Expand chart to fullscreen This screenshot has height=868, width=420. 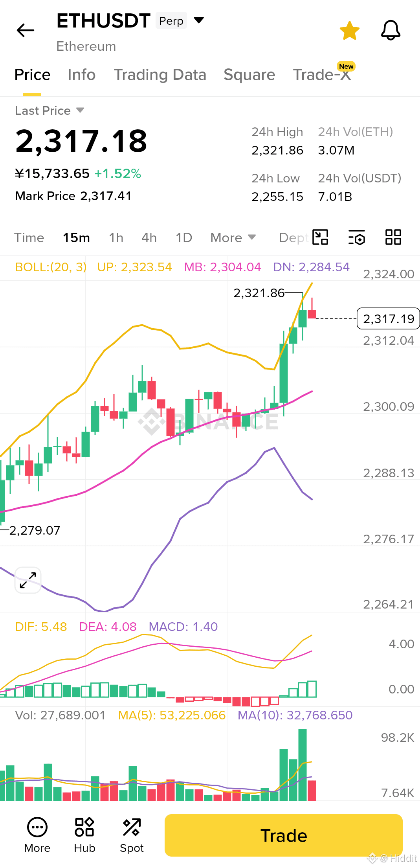[28, 580]
